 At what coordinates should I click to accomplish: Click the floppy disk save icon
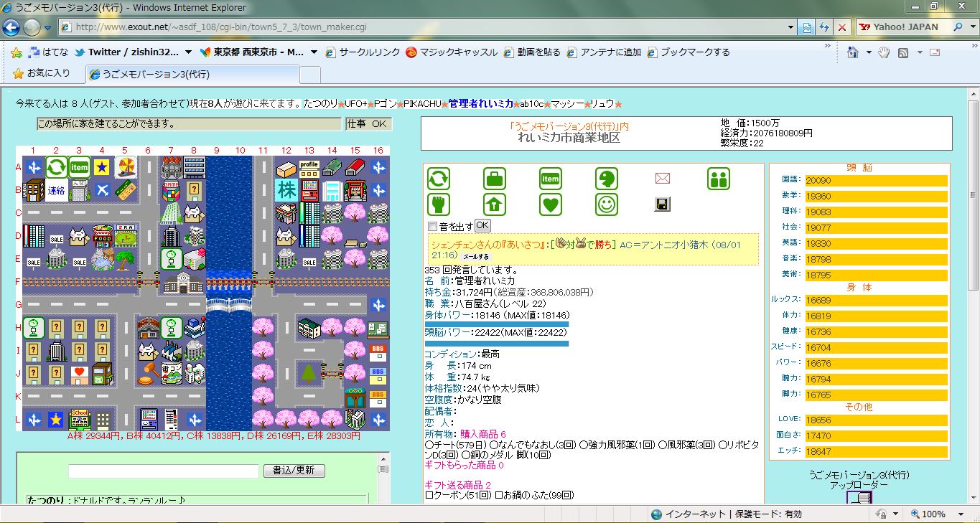[662, 204]
